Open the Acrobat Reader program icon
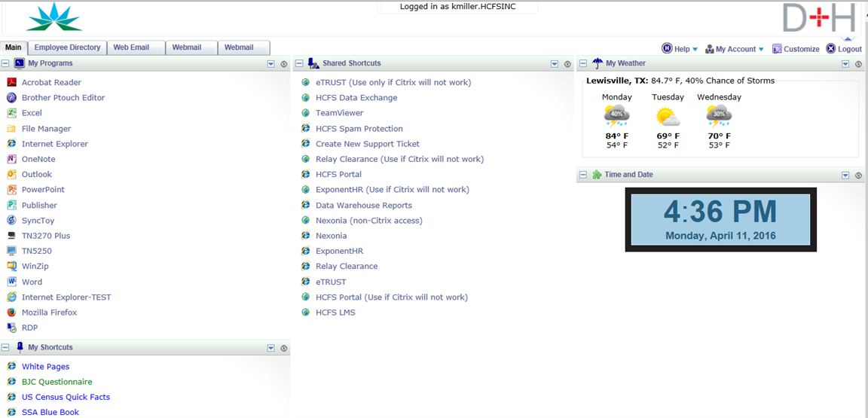This screenshot has width=868, height=418. pos(11,83)
